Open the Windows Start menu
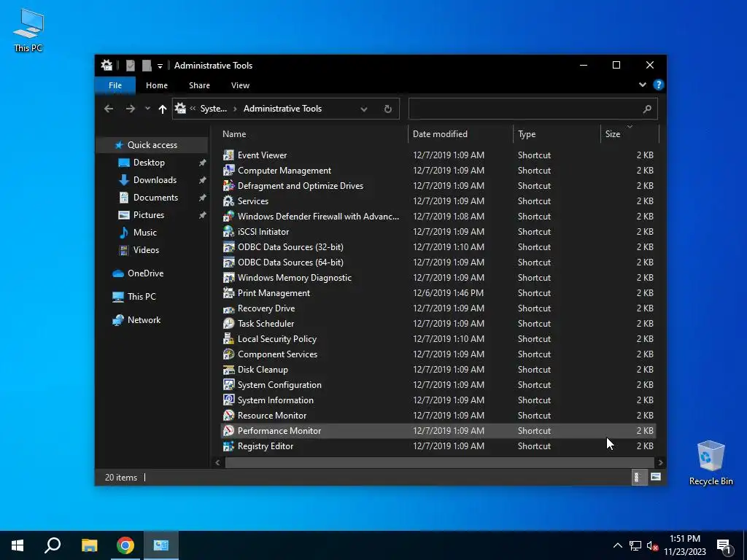Image resolution: width=747 pixels, height=560 pixels. point(18,545)
